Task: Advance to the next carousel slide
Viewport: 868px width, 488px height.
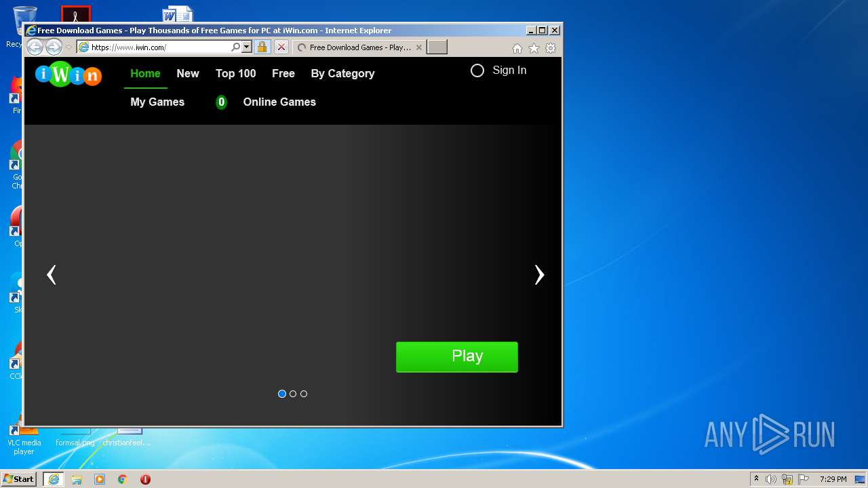Action: coord(539,274)
